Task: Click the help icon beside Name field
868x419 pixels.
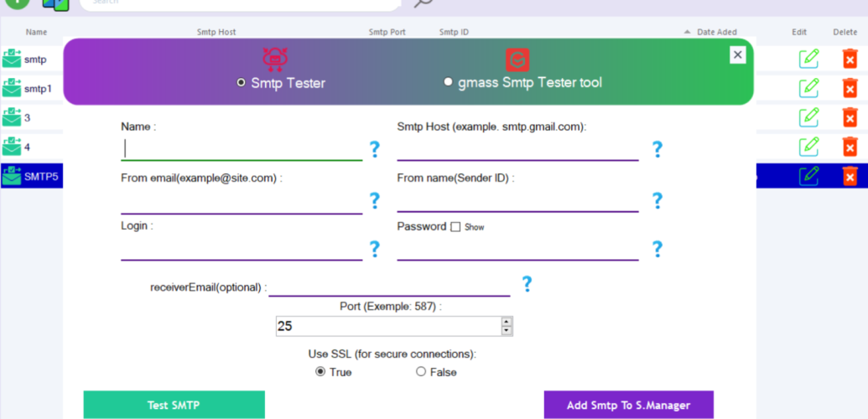Action: click(x=374, y=150)
